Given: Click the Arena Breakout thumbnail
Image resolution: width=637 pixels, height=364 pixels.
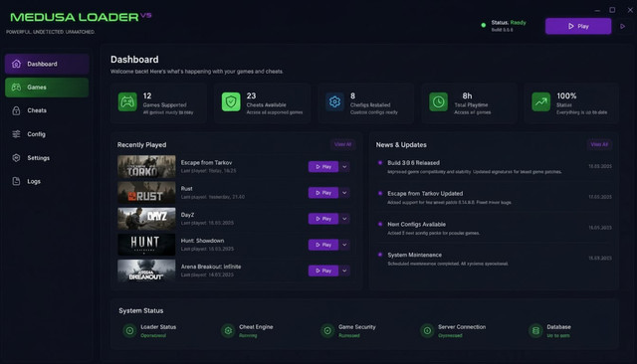Looking at the screenshot, I should tap(146, 271).
